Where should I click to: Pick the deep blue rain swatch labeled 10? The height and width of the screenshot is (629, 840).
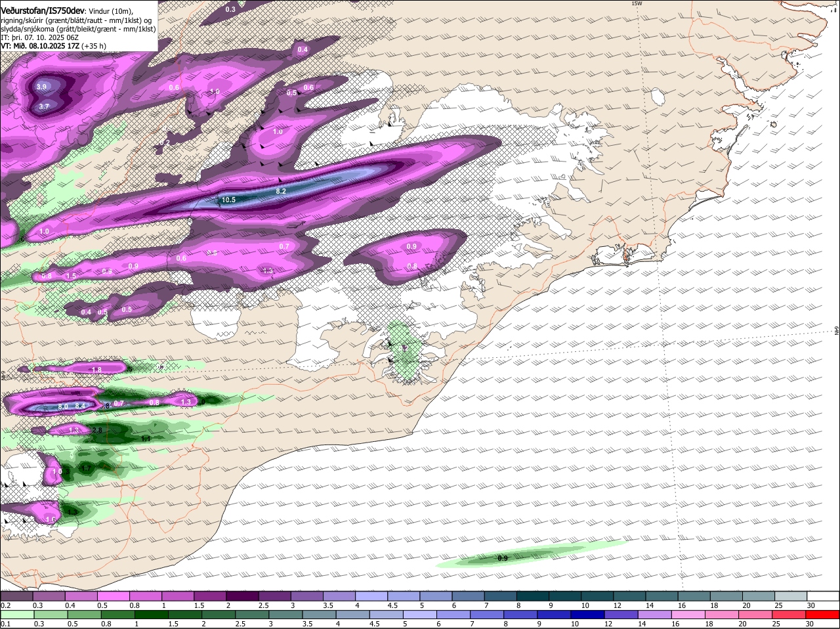point(588,615)
